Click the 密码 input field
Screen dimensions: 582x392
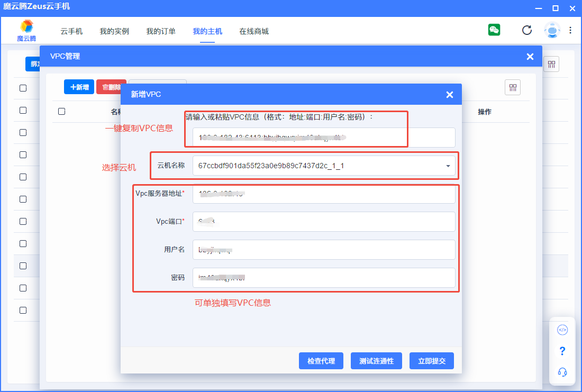[324, 278]
